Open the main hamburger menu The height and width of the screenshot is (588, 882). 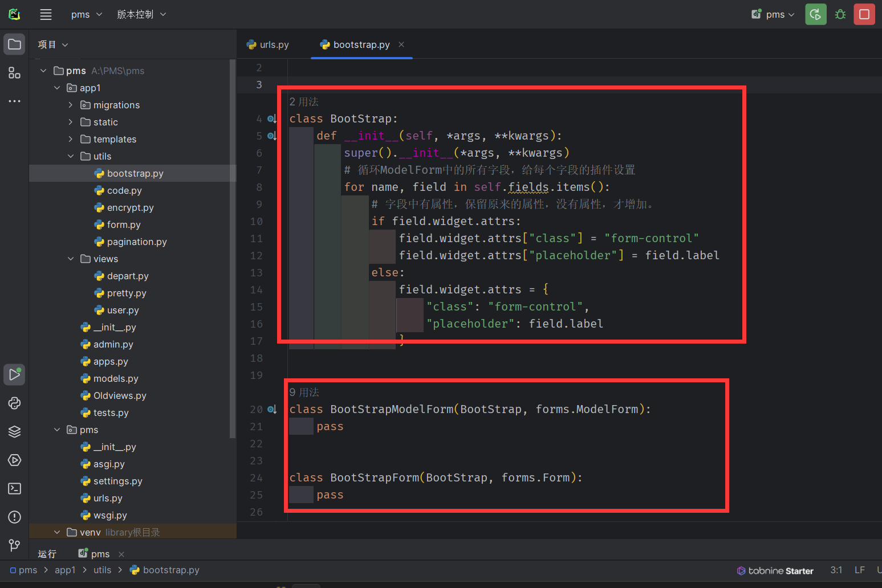coord(46,15)
